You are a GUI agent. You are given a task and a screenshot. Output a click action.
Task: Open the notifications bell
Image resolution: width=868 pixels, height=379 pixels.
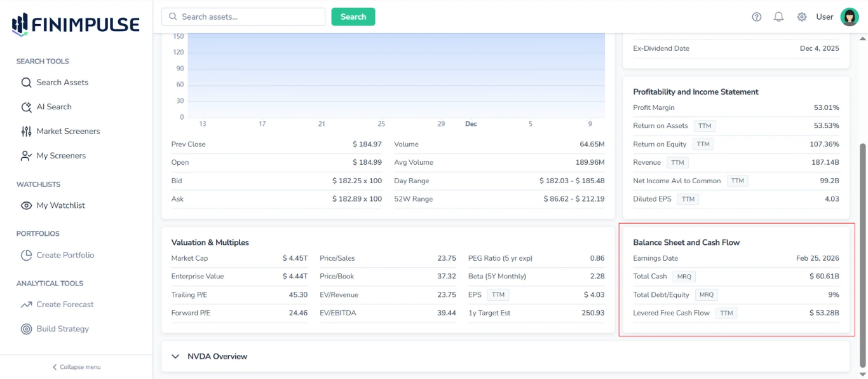[778, 17]
